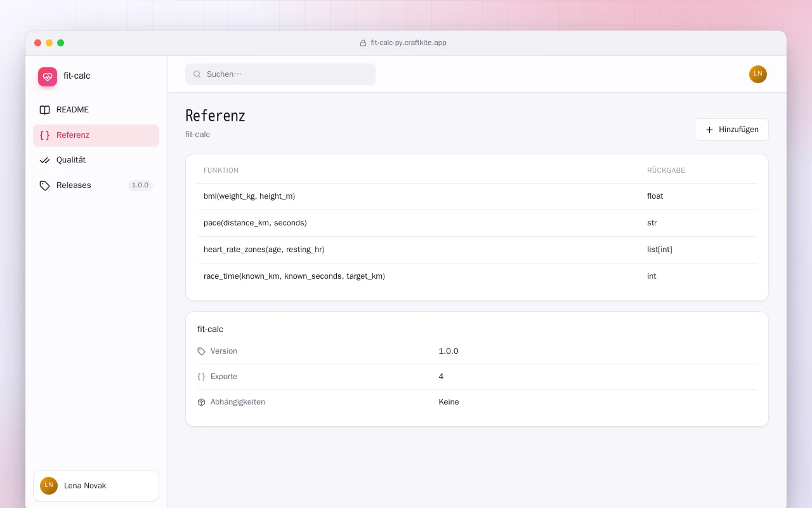The width and height of the screenshot is (812, 508).
Task: Click the Abhängigkeiten value Keine
Action: point(449,402)
